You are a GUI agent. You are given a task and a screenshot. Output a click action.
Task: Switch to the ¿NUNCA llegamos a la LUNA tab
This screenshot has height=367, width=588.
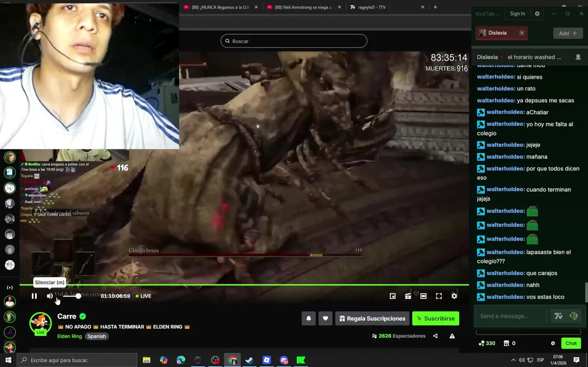coord(220,7)
